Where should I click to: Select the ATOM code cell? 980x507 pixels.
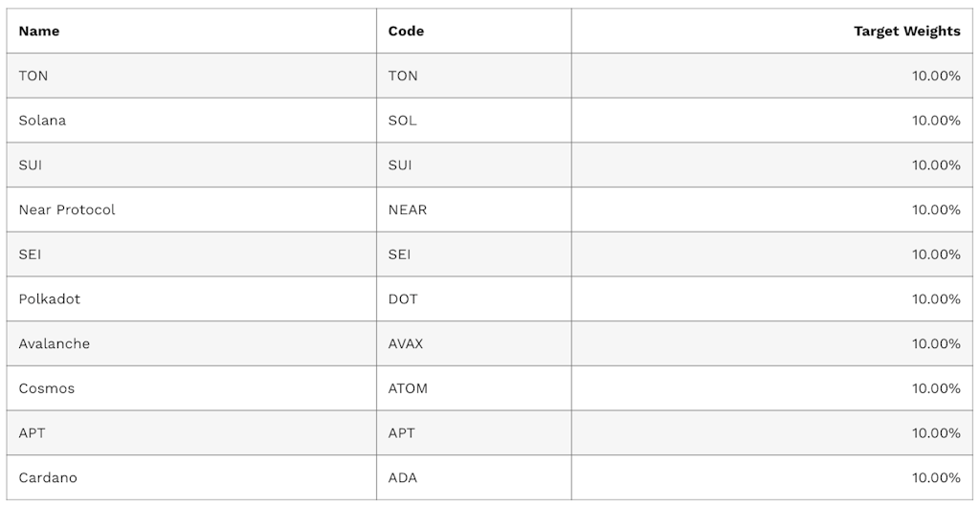(408, 388)
